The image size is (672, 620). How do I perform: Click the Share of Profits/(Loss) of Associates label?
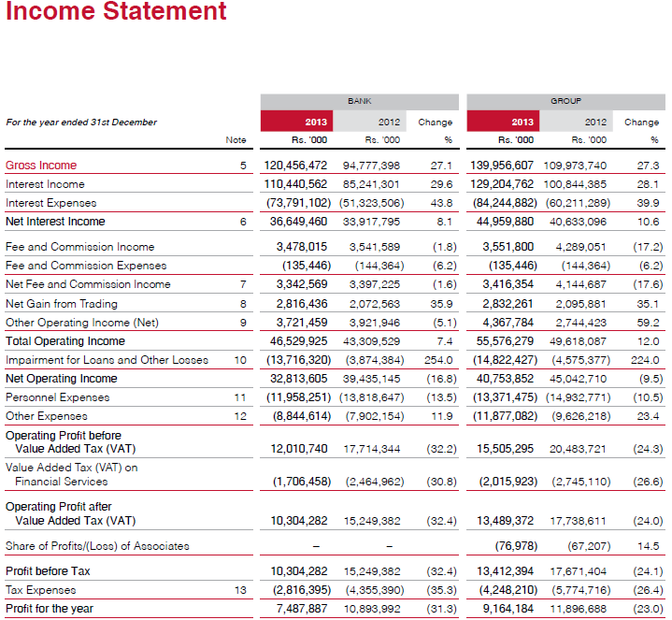click(97, 546)
